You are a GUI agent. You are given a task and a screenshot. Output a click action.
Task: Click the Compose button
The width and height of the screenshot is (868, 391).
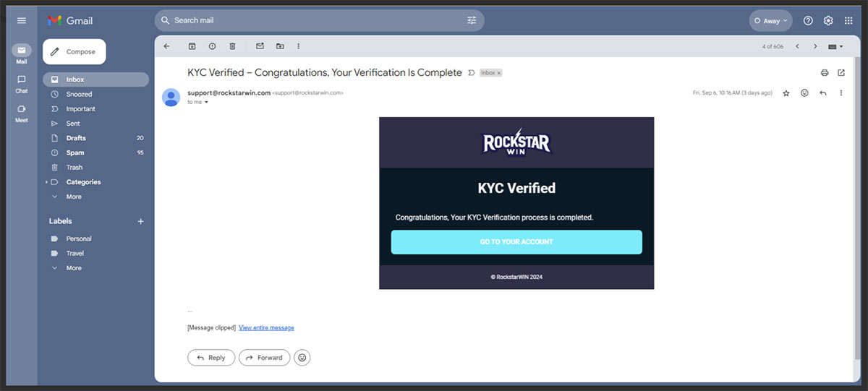[x=75, y=52]
